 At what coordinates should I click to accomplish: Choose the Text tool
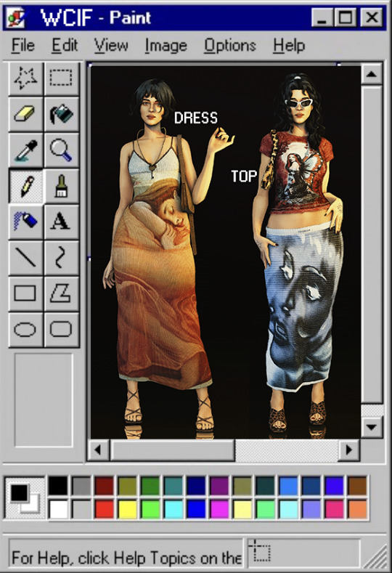pos(61,222)
